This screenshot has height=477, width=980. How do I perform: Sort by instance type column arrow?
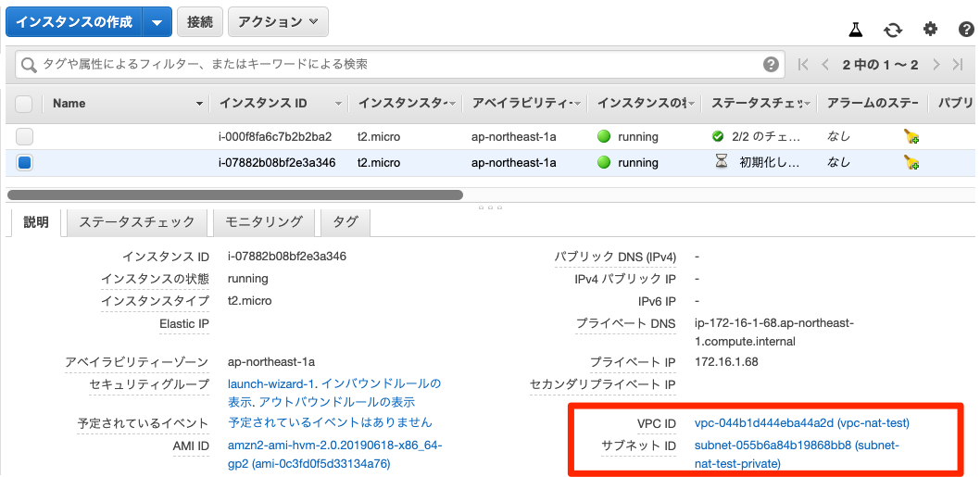(452, 104)
